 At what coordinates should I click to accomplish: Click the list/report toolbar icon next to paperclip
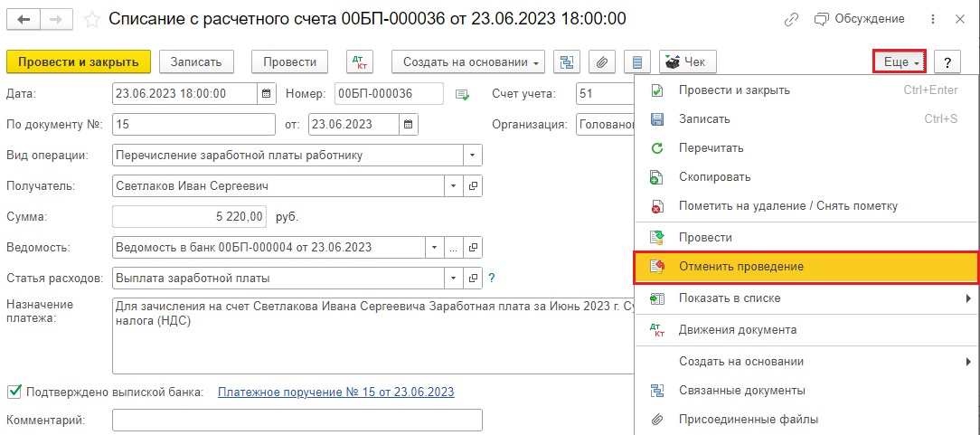(636, 61)
